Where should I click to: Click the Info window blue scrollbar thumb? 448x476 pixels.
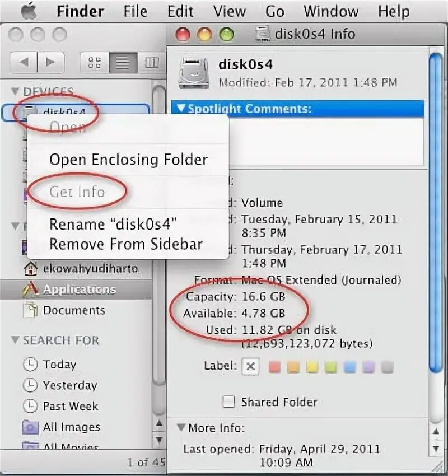(x=436, y=212)
